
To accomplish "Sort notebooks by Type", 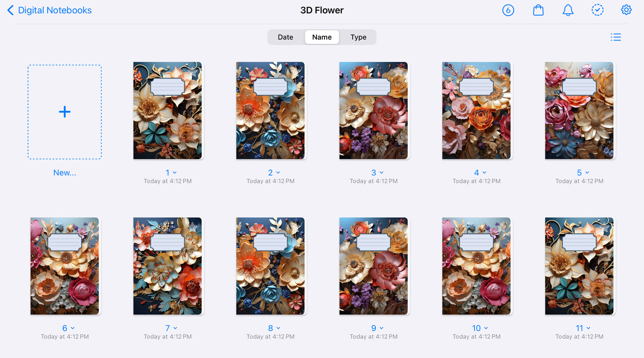I will (x=358, y=37).
